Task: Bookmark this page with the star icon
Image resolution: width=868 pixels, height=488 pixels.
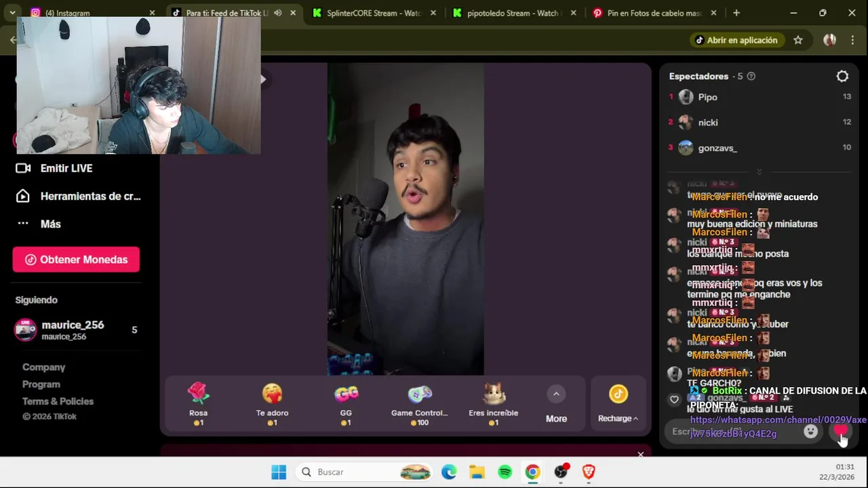Action: click(x=798, y=40)
